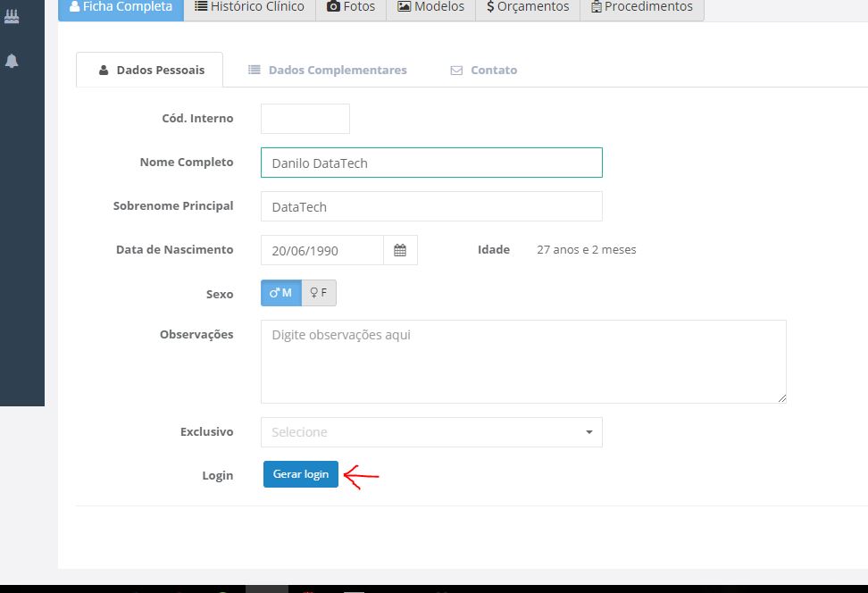
Task: Switch to Dados Complementares tab
Action: (327, 70)
